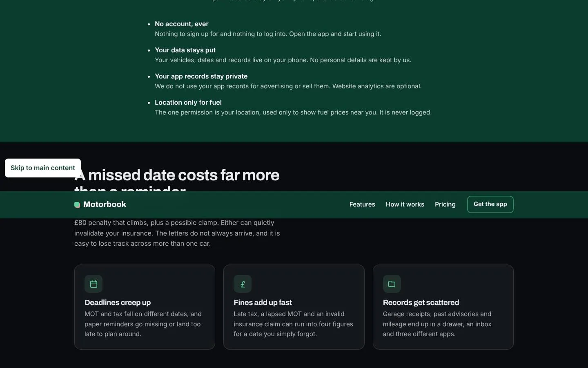Click 'Garage receipts, past advisories' description
The width and height of the screenshot is (588, 368).
click(437, 324)
